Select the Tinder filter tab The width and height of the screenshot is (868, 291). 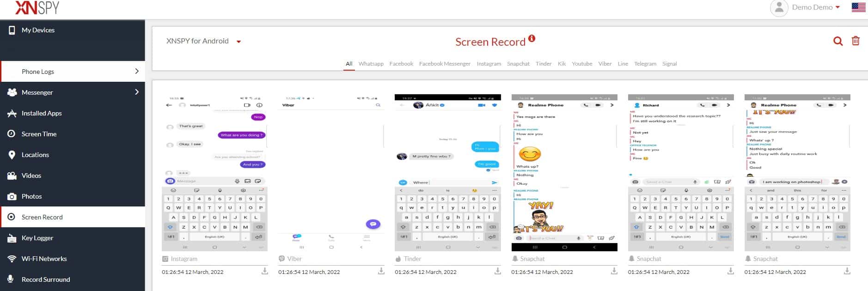[x=544, y=64]
